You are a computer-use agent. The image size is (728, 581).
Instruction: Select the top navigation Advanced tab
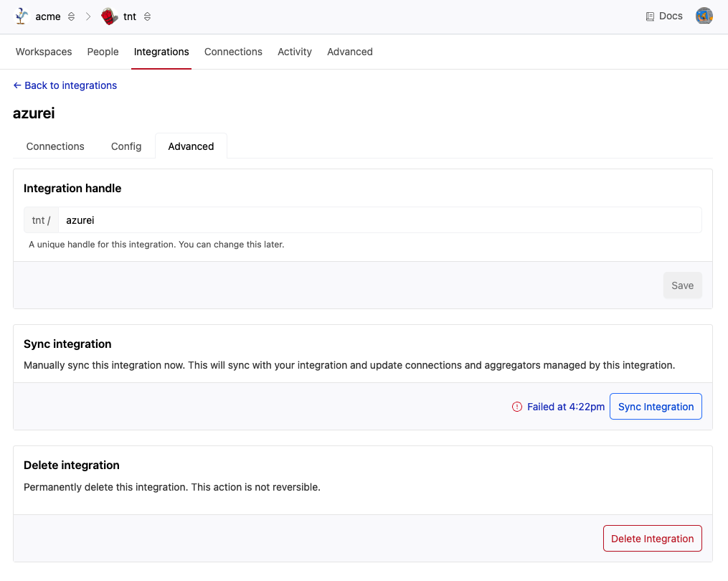click(350, 52)
